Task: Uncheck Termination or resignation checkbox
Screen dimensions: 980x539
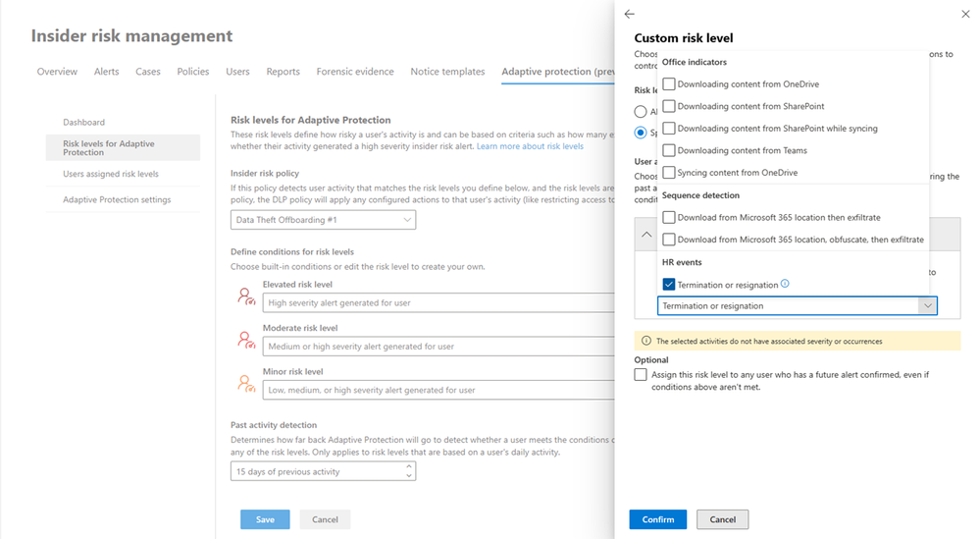Action: [x=669, y=285]
